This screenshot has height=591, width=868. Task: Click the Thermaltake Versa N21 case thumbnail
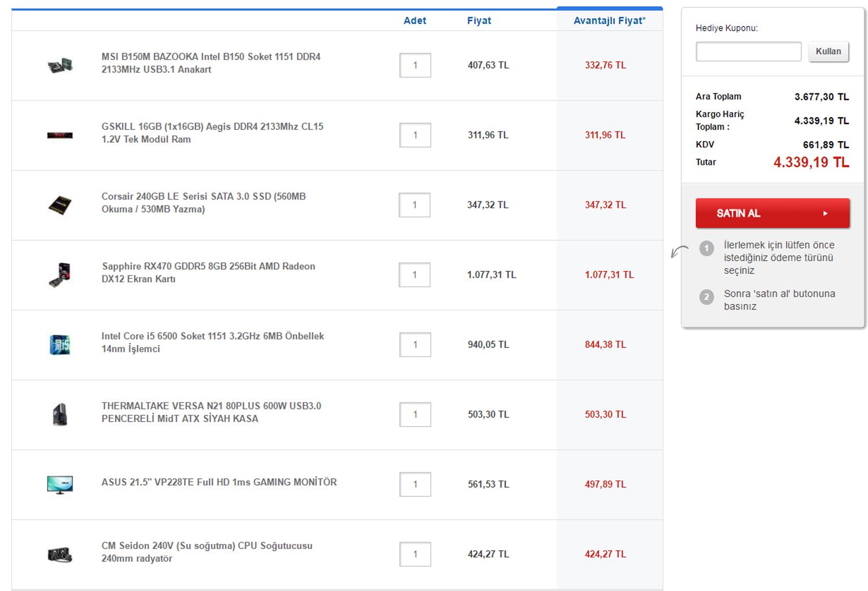point(60,414)
